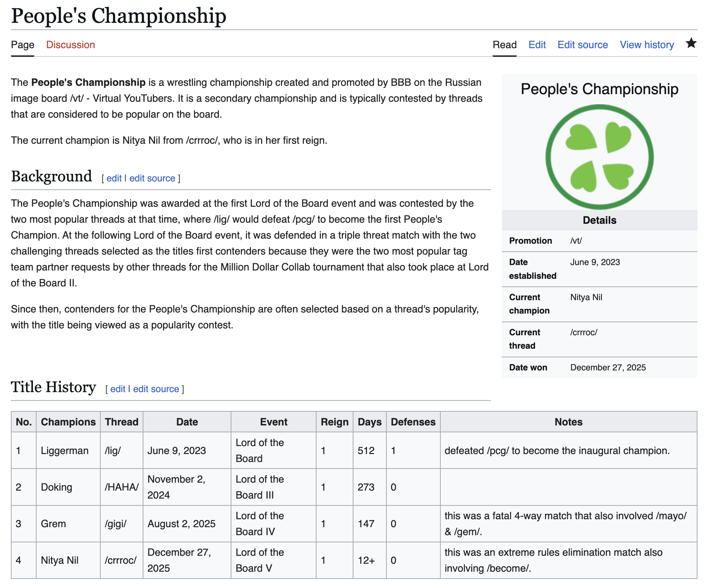Click the Defenses column header
Viewport: 704px width, 588px height.
tap(413, 422)
